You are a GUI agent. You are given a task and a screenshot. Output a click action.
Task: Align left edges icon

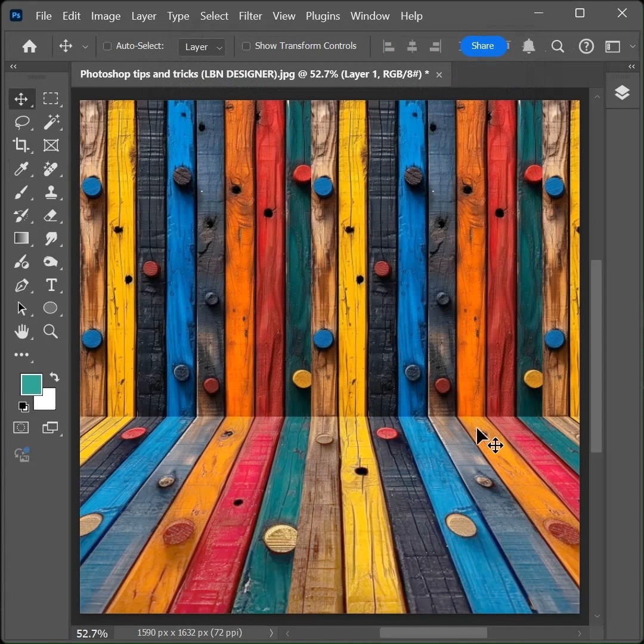[x=389, y=46]
